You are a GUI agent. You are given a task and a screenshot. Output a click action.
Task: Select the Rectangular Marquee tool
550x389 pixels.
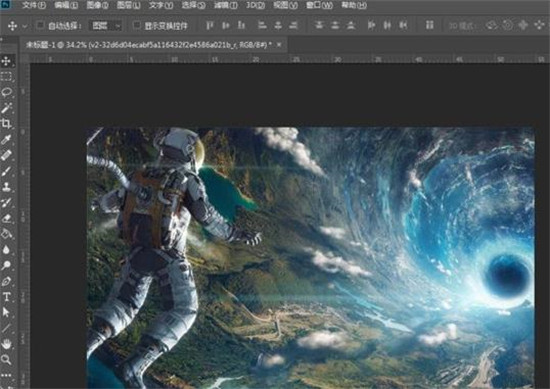click(6, 77)
